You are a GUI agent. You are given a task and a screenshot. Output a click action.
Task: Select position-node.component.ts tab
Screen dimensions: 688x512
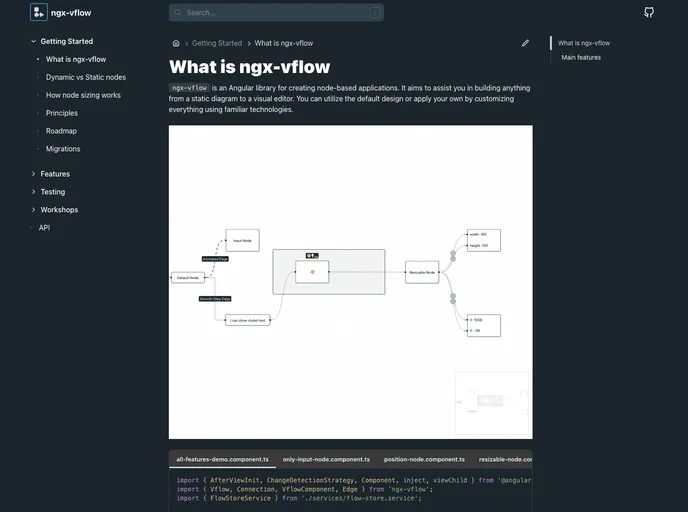coord(424,459)
